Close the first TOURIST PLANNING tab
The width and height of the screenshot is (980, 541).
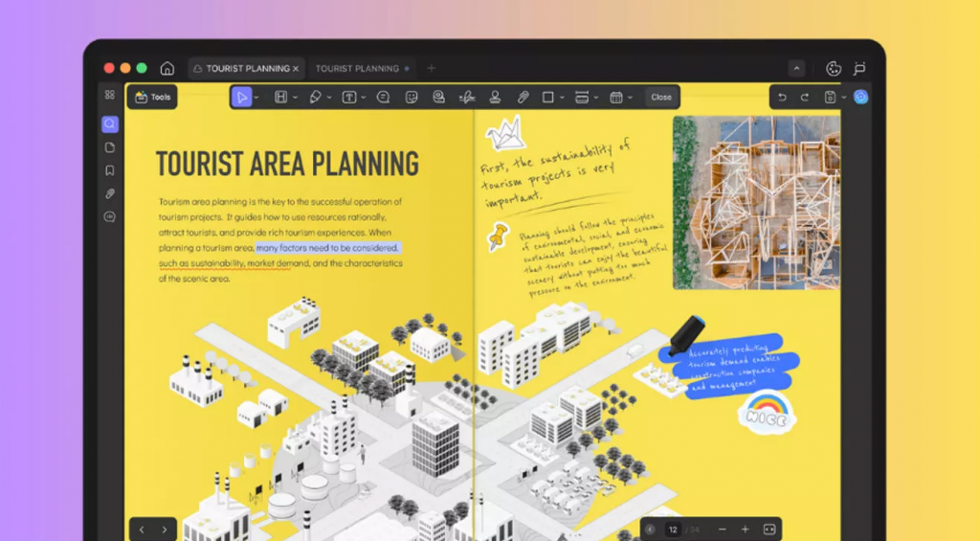pyautogui.click(x=296, y=69)
